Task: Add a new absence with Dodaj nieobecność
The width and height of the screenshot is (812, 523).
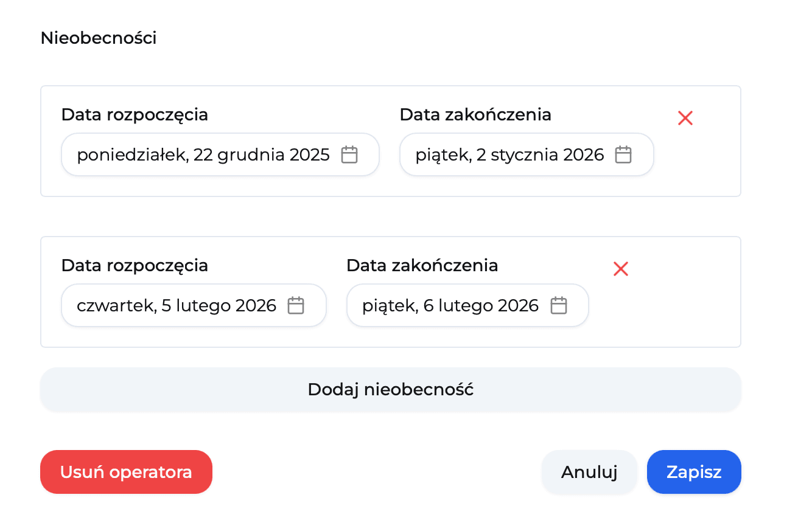Action: point(391,389)
